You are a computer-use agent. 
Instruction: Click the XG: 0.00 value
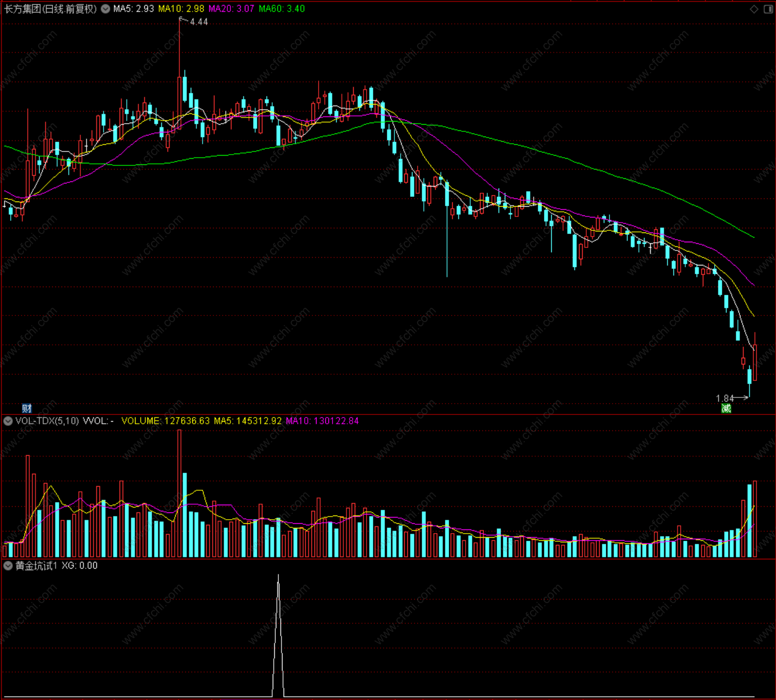pos(79,566)
